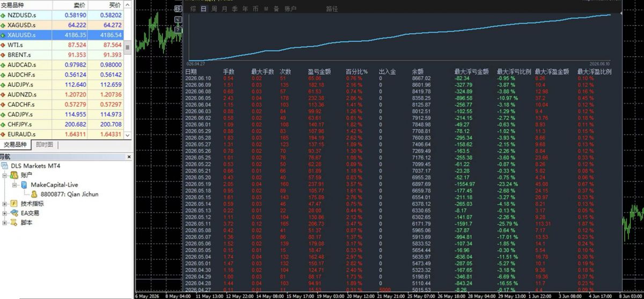The width and height of the screenshot is (644, 299).
Task: Click Market Watch scrollbar down arrow
Action: [128, 135]
